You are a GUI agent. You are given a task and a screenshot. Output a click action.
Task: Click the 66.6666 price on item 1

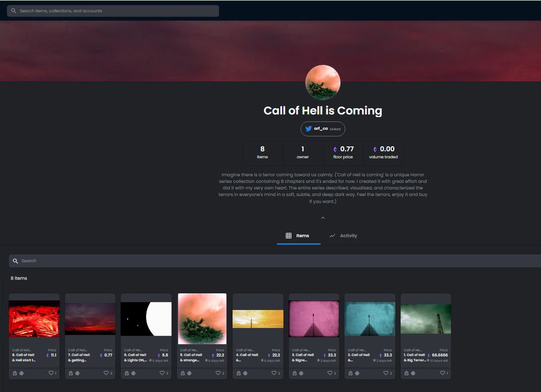(x=440, y=355)
